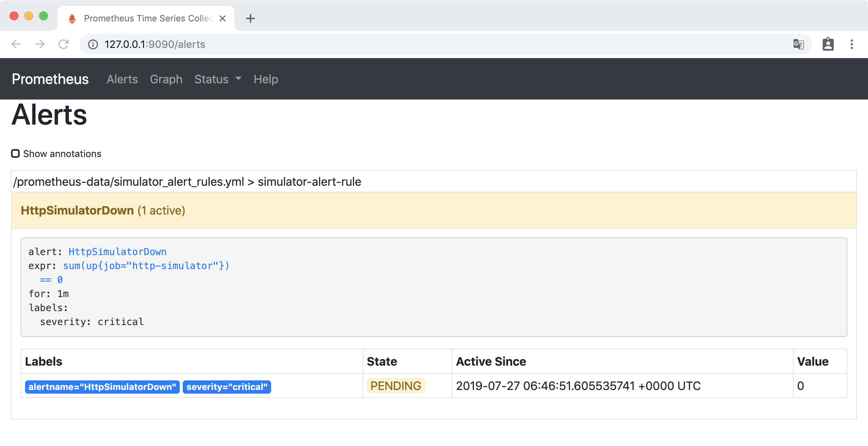868x446 pixels.
Task: Click the "for: 1m" line in the rule
Action: 49,294
